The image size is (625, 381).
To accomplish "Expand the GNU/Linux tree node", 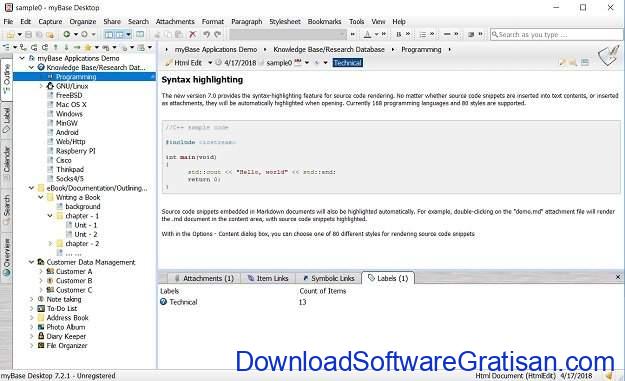I will pos(41,86).
